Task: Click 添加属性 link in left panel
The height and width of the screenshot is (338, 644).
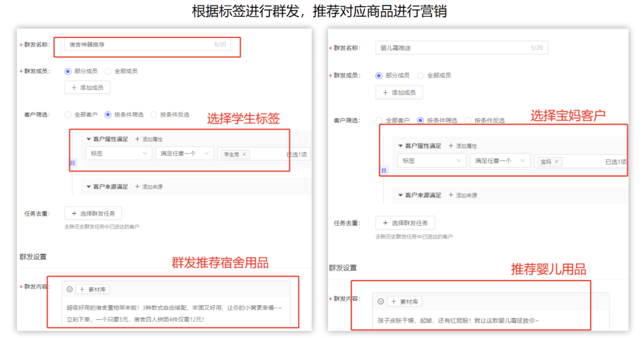Action: pos(149,139)
